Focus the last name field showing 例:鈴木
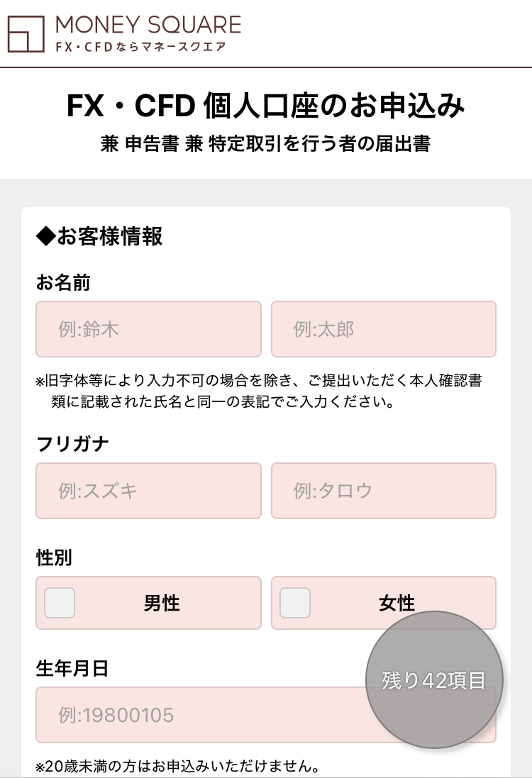The width and height of the screenshot is (532, 778). tap(148, 329)
